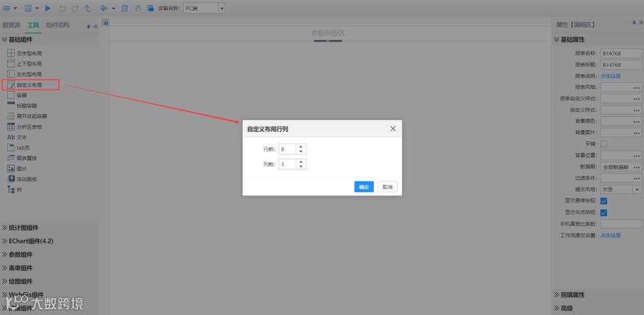
Task: Toggle the 平铺 checkbox
Action: (603, 144)
